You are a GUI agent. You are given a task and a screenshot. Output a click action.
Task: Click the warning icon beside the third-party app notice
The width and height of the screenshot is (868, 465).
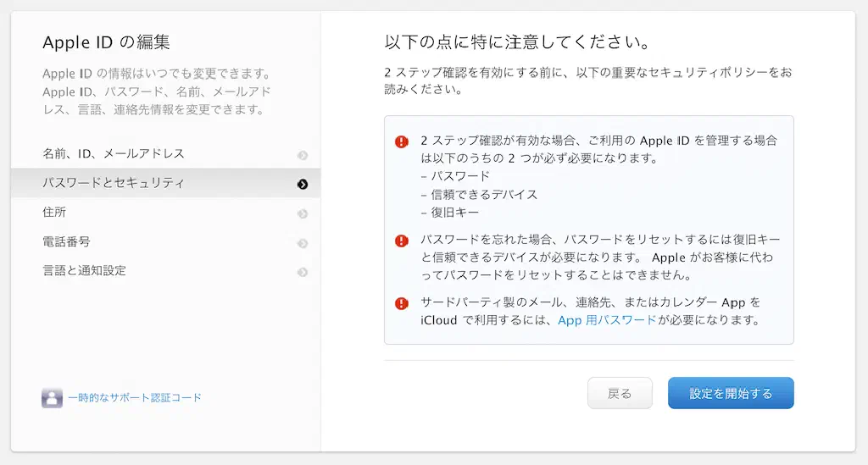(x=402, y=303)
